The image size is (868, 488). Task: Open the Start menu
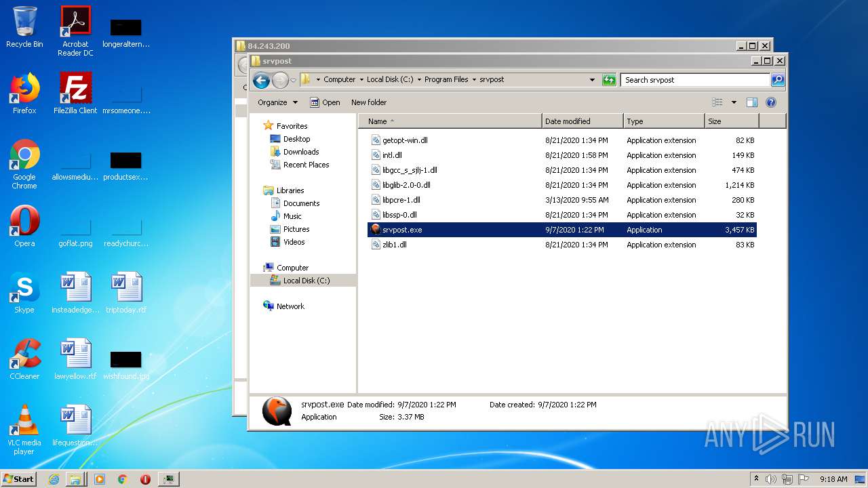pyautogui.click(x=19, y=479)
